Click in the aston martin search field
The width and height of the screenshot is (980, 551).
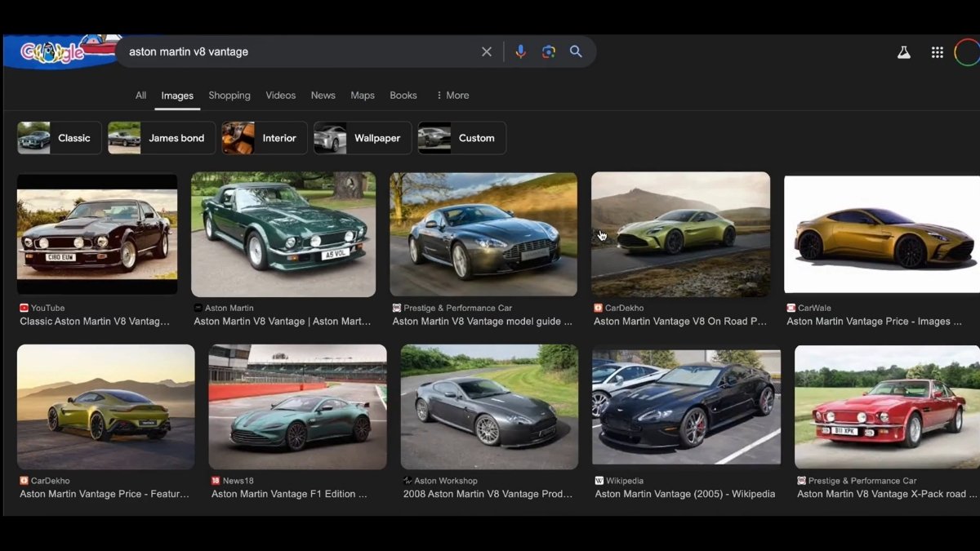(294, 51)
